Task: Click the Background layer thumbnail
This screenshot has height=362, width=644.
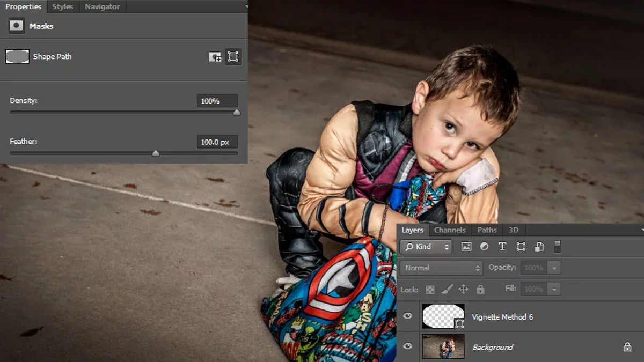Action: point(444,347)
